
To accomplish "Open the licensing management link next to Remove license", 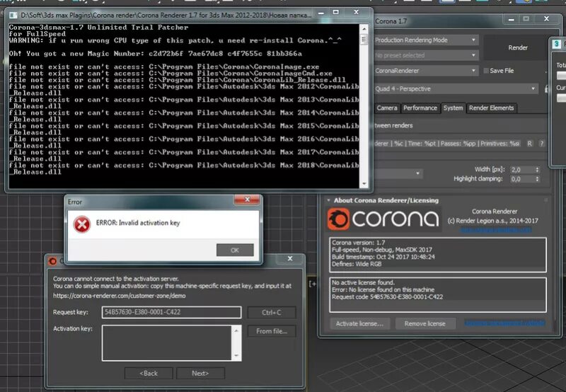I will pos(504,323).
